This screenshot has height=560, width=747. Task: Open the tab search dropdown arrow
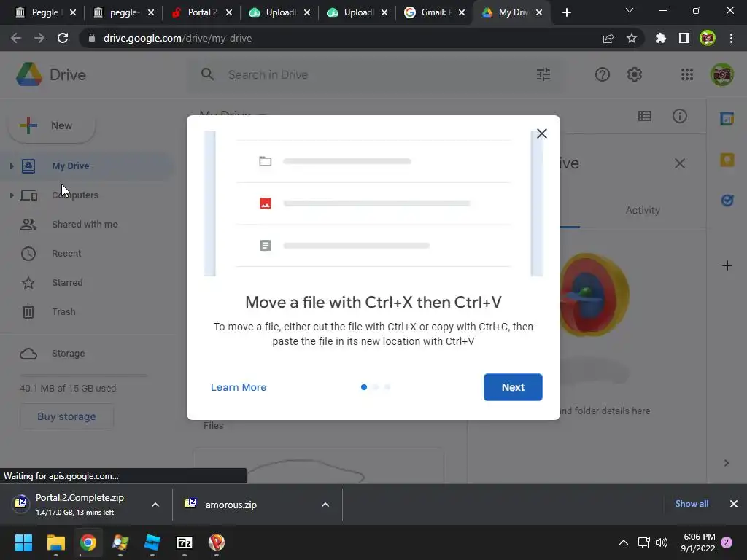pos(630,10)
